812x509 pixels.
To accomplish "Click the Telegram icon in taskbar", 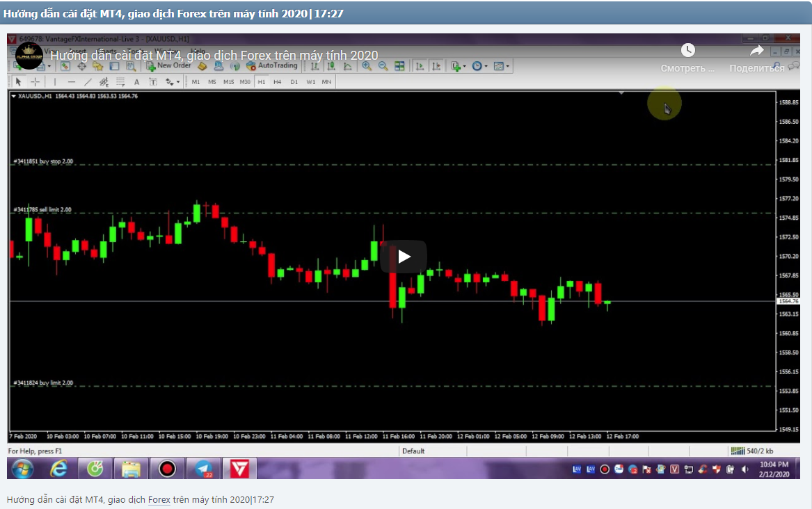I will [203, 469].
